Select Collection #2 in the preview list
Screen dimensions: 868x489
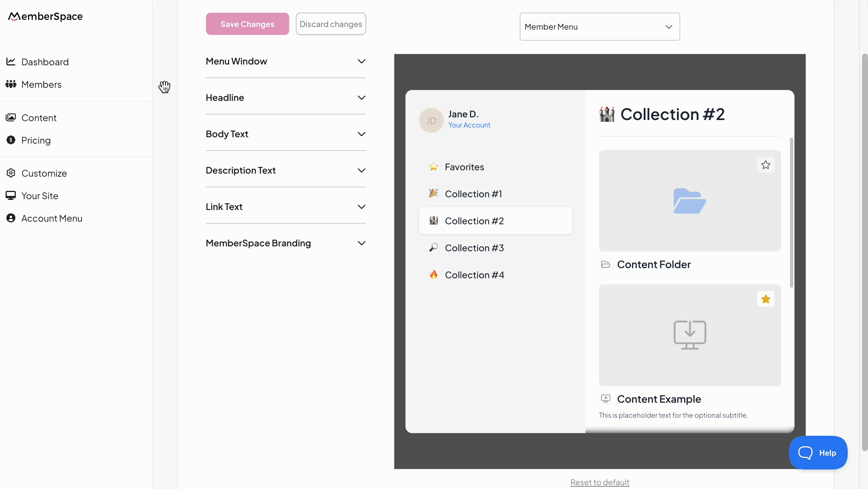click(x=496, y=220)
